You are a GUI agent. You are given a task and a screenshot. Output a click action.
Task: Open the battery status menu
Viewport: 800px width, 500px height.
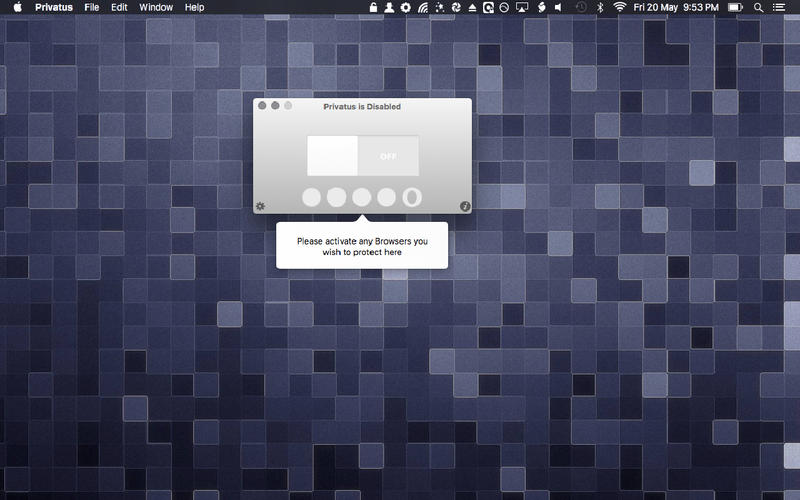click(x=735, y=7)
